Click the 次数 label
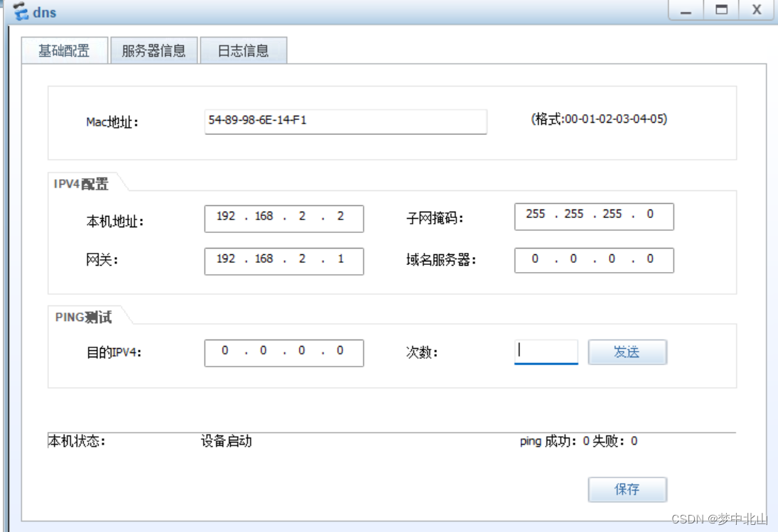This screenshot has height=532, width=778. point(422,352)
